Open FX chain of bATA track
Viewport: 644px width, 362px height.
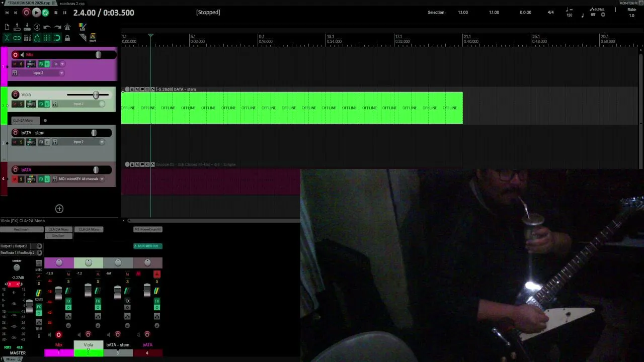41,179
